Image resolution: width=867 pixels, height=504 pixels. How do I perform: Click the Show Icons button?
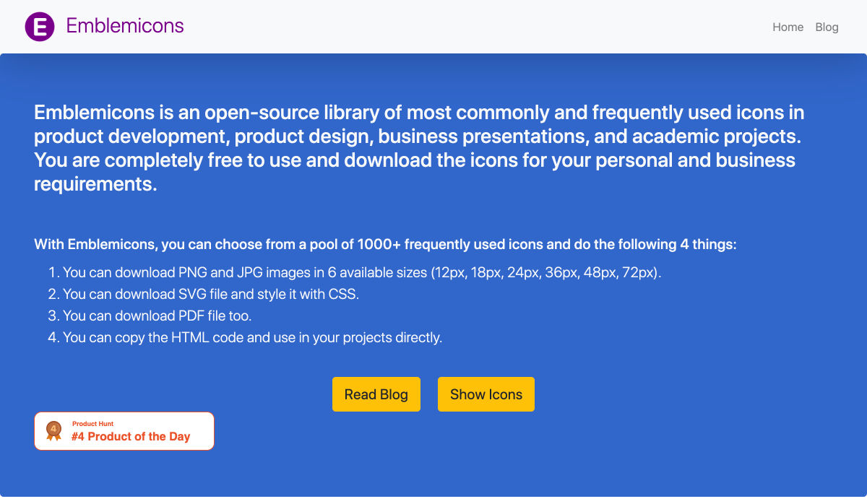pos(486,394)
